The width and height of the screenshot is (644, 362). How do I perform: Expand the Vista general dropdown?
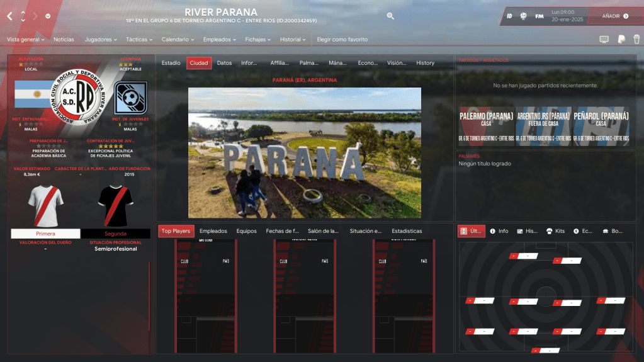25,40
